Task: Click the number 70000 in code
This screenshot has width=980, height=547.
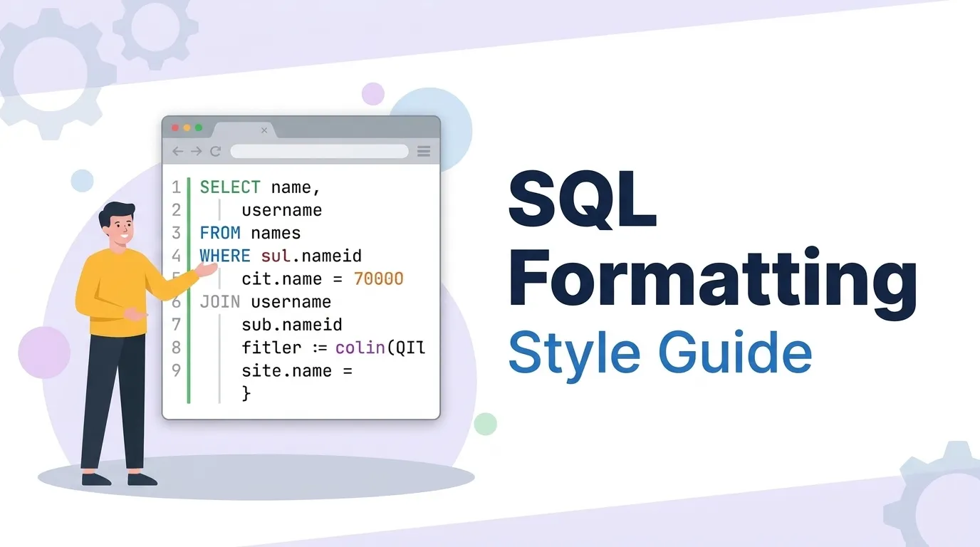Action: [x=379, y=278]
